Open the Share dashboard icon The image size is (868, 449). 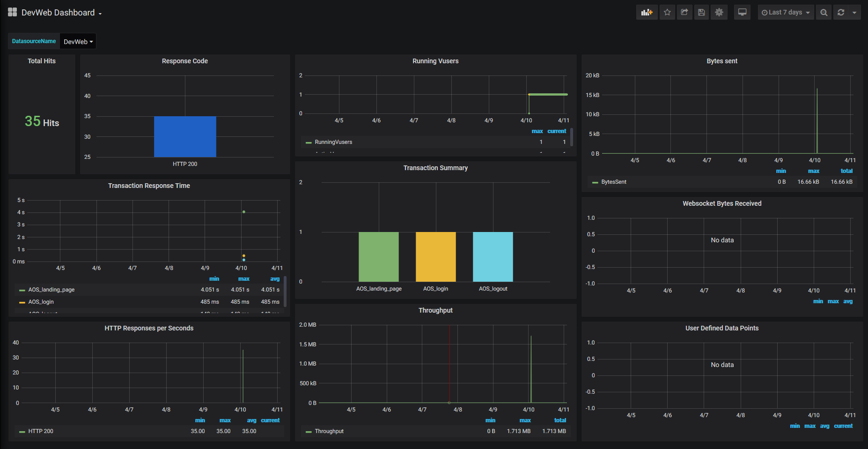684,13
